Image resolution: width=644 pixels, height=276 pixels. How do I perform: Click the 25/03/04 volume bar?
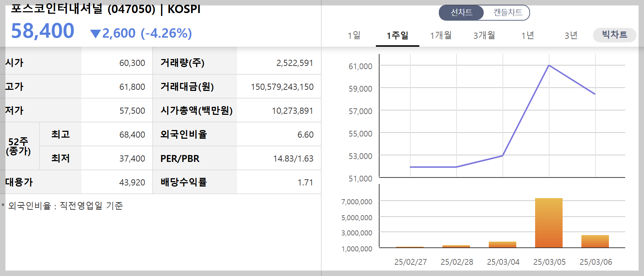click(x=503, y=244)
